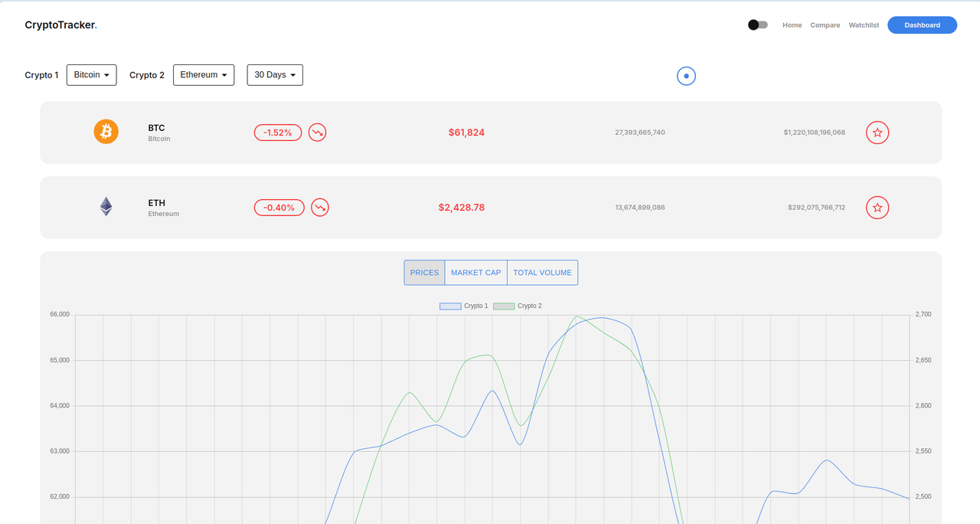Click the 2,700 right axis label
This screenshot has height=524, width=980.
tap(923, 315)
